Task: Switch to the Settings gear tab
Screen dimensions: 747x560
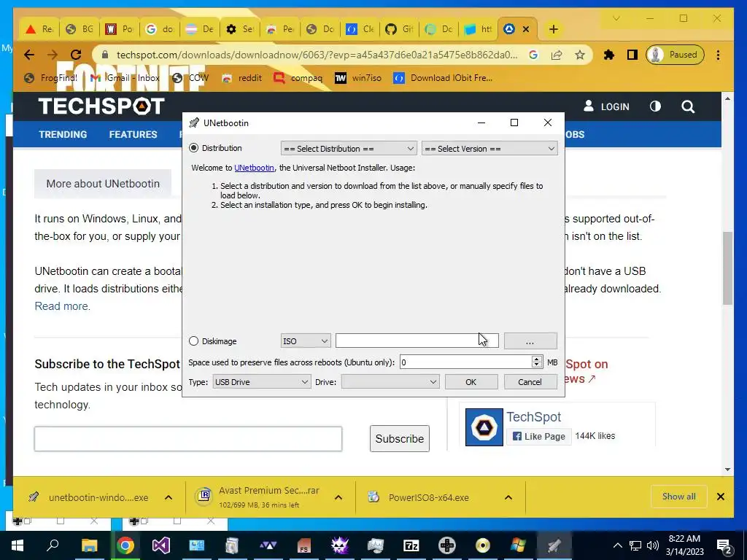Action: pos(239,29)
